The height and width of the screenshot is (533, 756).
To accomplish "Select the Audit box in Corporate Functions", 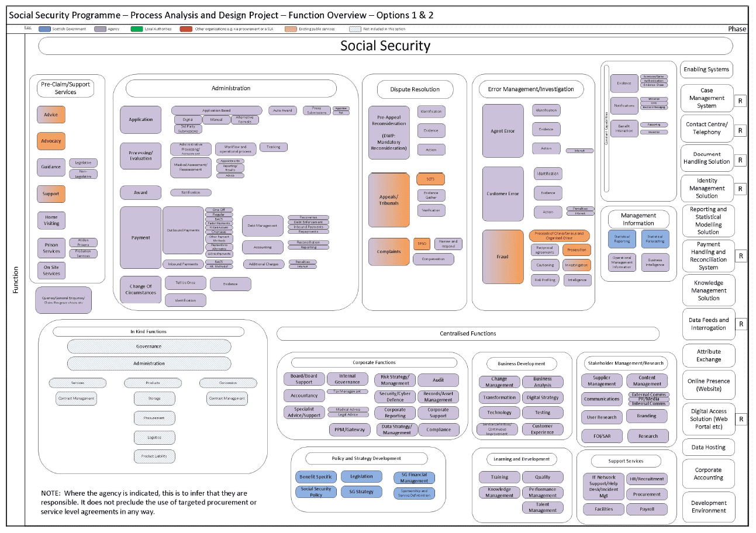I will point(439,380).
